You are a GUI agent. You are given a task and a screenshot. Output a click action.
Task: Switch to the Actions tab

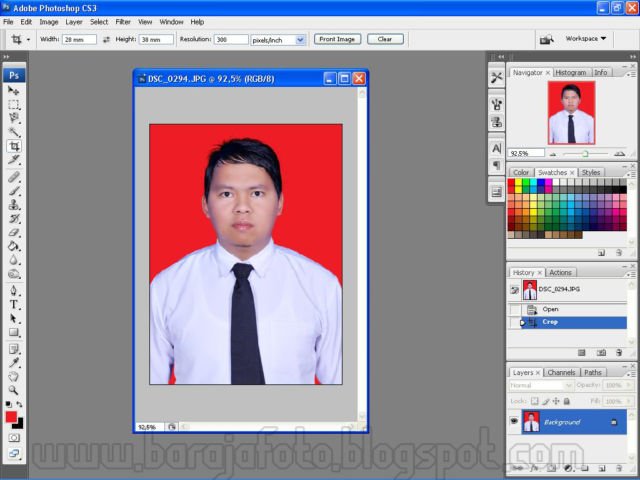tap(560, 272)
